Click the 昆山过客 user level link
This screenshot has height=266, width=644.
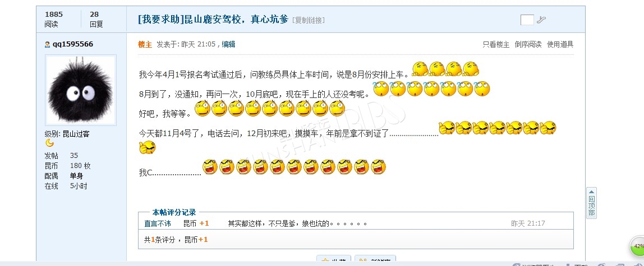(76, 134)
